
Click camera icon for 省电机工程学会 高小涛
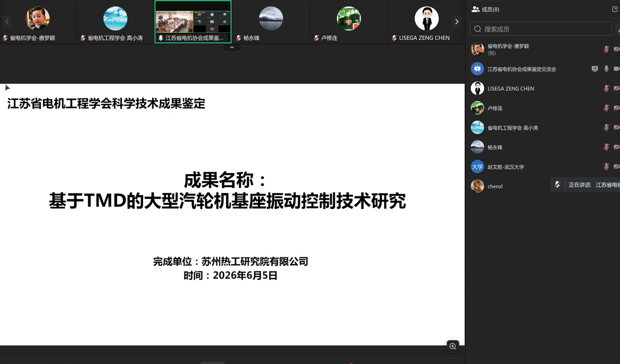click(x=617, y=127)
